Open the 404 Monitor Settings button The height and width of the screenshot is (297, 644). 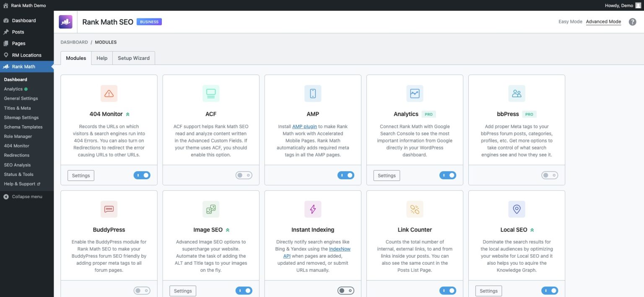(80, 175)
